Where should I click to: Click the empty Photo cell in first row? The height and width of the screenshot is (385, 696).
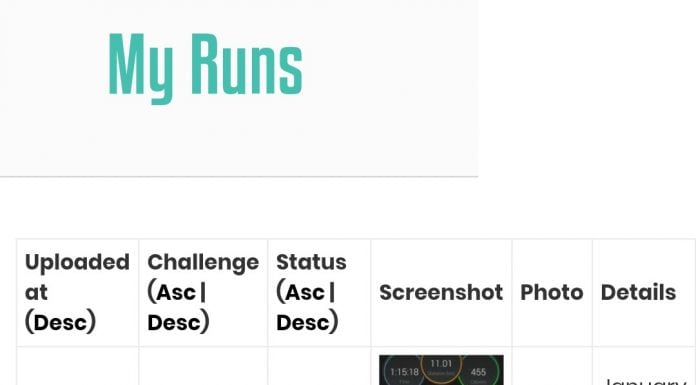552,366
